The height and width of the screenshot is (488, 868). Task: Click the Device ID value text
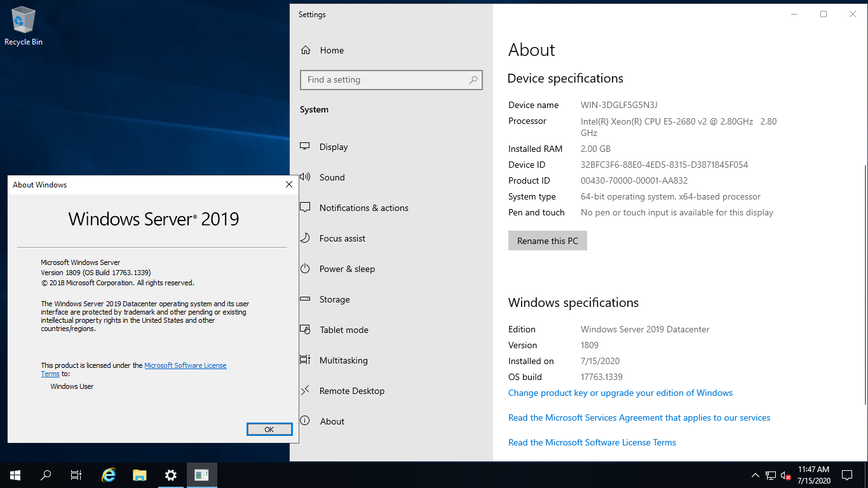664,165
